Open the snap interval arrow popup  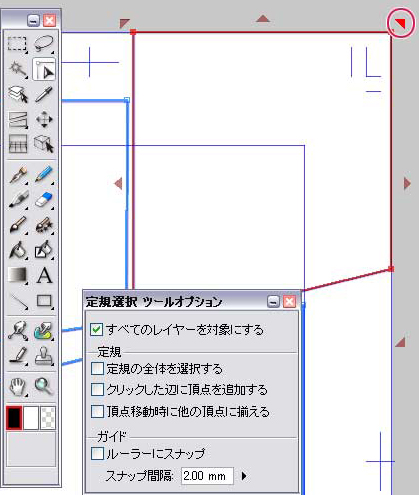pyautogui.click(x=244, y=476)
